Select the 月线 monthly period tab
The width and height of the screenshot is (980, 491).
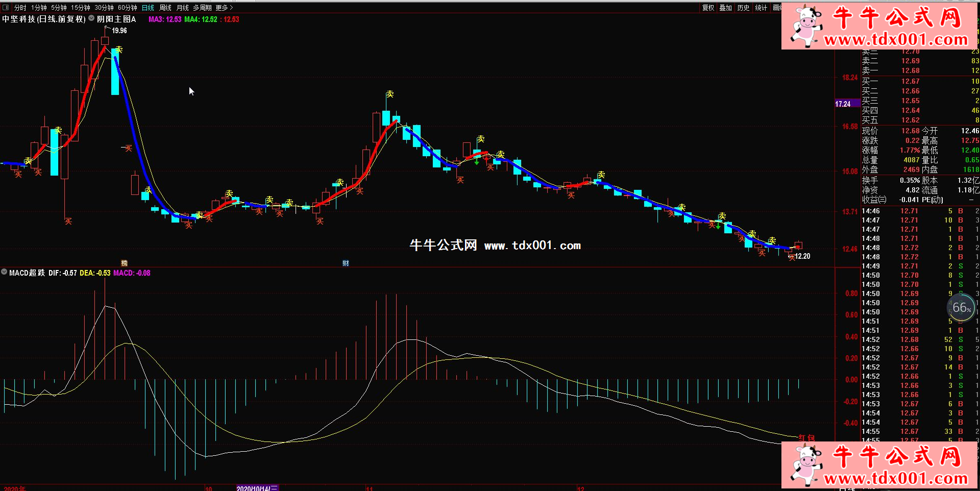(x=183, y=8)
